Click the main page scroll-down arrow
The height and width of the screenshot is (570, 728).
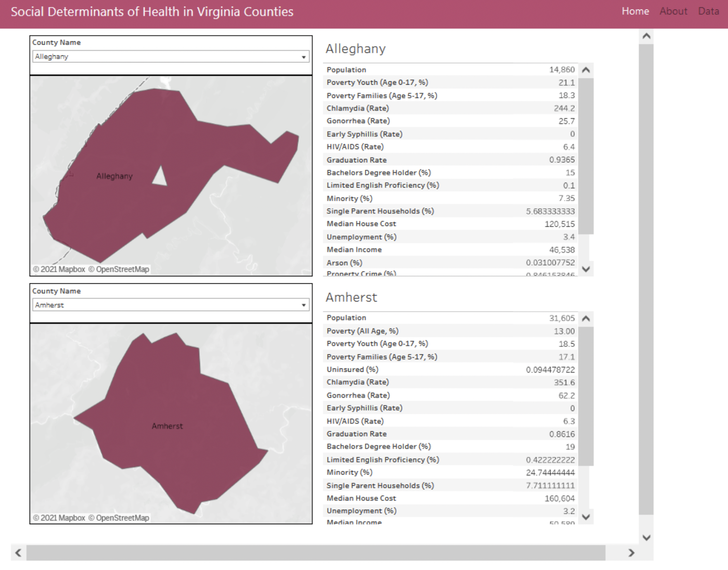pyautogui.click(x=646, y=537)
